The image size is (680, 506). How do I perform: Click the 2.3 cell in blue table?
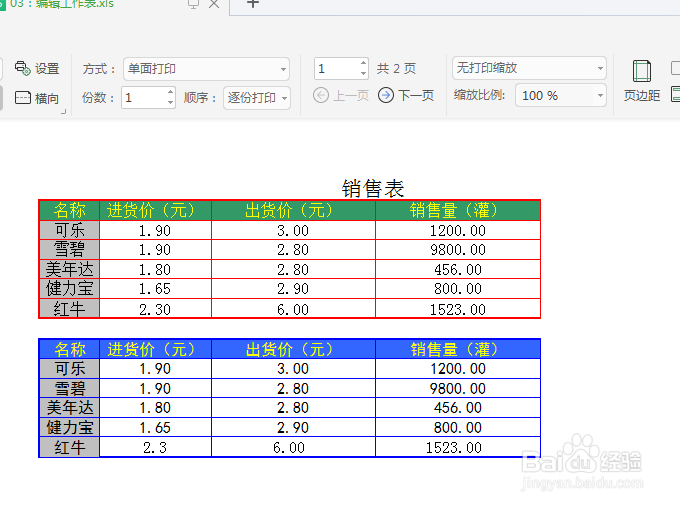pos(155,447)
